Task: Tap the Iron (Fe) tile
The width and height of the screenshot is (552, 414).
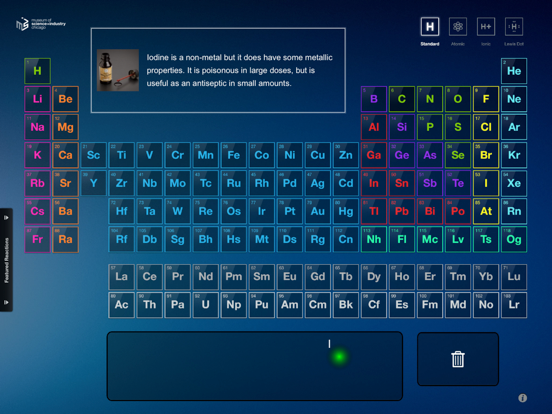Action: pos(234,155)
